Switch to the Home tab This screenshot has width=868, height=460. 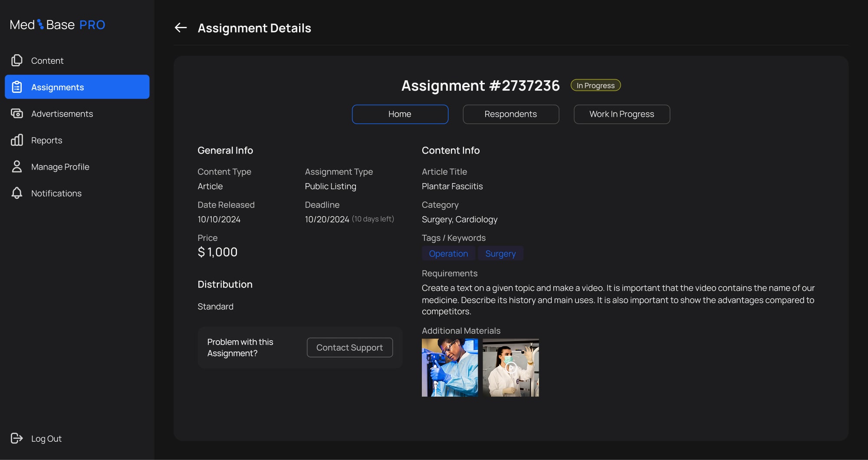point(400,114)
